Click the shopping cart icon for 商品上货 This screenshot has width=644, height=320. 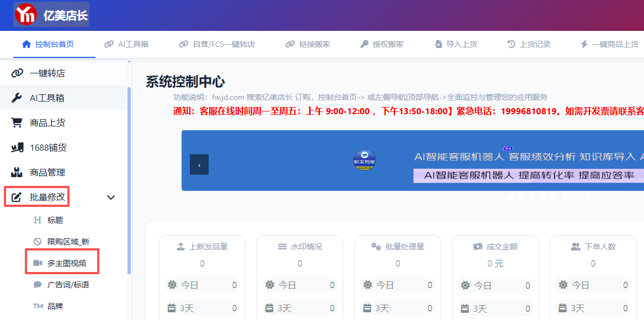coord(17,122)
